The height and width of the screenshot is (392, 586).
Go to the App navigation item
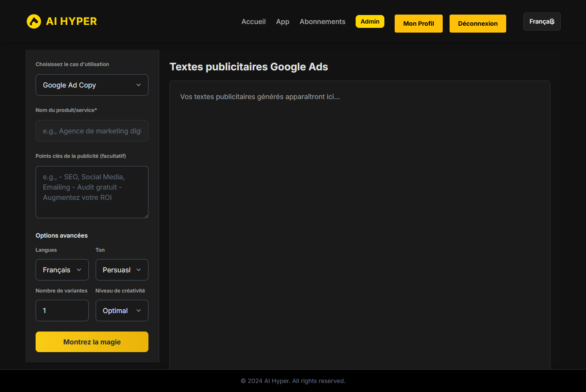[x=282, y=21]
